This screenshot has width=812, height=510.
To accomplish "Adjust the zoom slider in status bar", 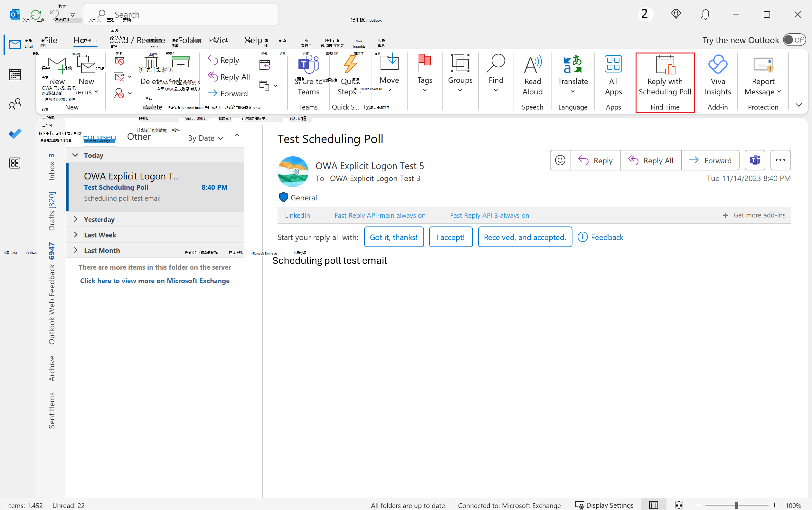I will click(736, 505).
